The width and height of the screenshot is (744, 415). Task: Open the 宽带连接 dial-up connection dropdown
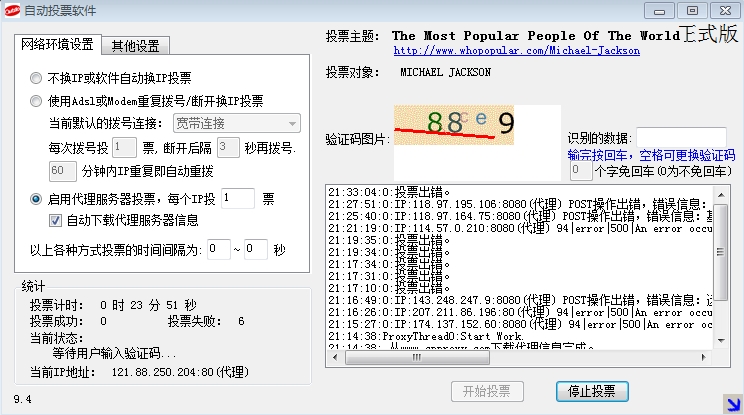pyautogui.click(x=237, y=123)
